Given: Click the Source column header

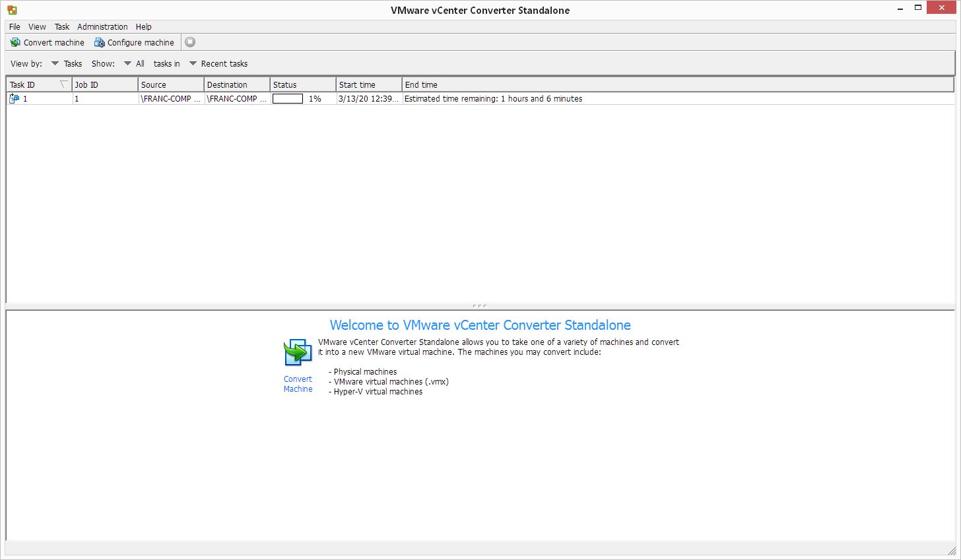Looking at the screenshot, I should pyautogui.click(x=170, y=84).
